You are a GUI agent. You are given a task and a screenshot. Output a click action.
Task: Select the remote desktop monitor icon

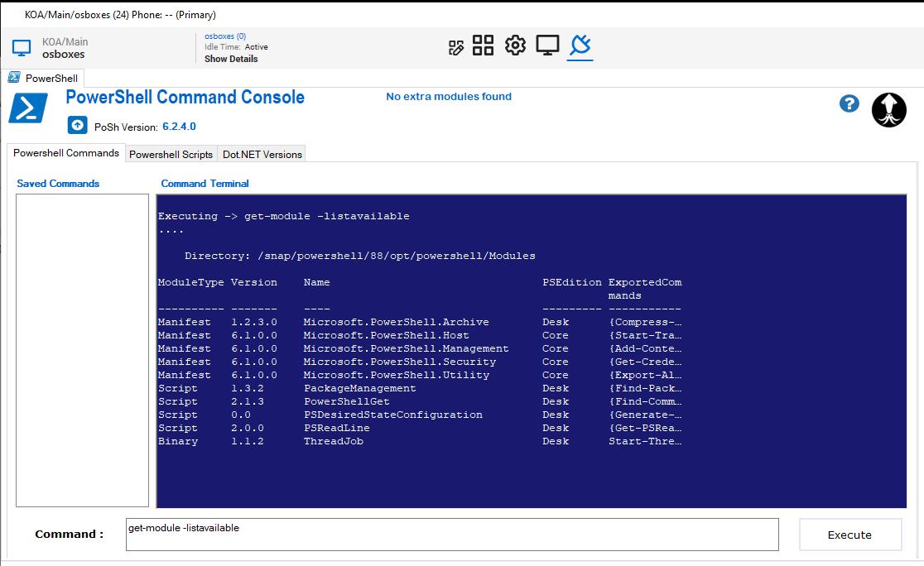(547, 46)
